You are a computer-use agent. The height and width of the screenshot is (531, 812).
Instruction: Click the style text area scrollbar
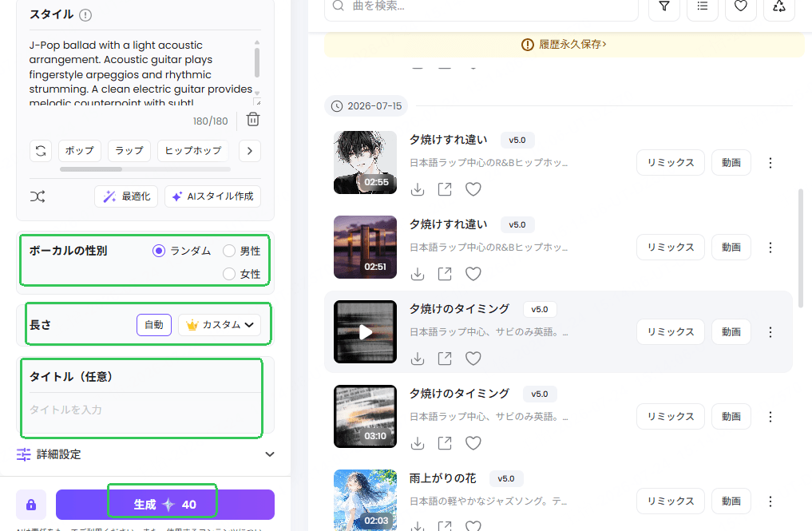point(257,63)
